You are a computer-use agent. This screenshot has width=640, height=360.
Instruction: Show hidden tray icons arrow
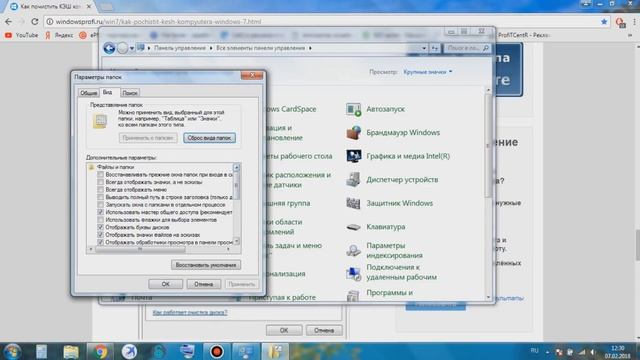(548, 352)
